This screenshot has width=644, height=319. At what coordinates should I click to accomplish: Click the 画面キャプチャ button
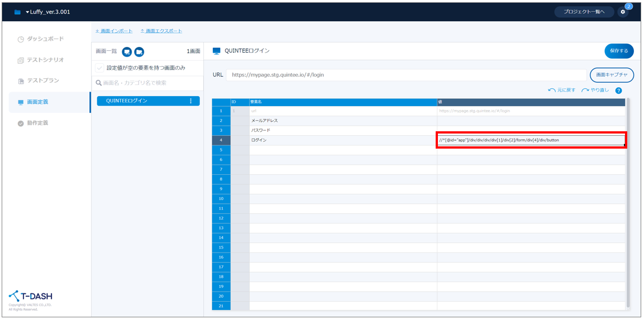(612, 75)
